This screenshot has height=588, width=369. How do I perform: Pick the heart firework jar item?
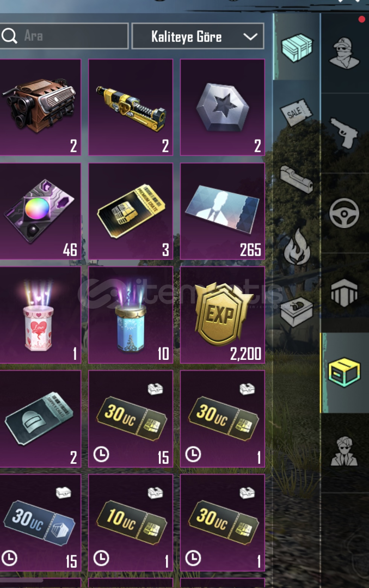click(40, 315)
